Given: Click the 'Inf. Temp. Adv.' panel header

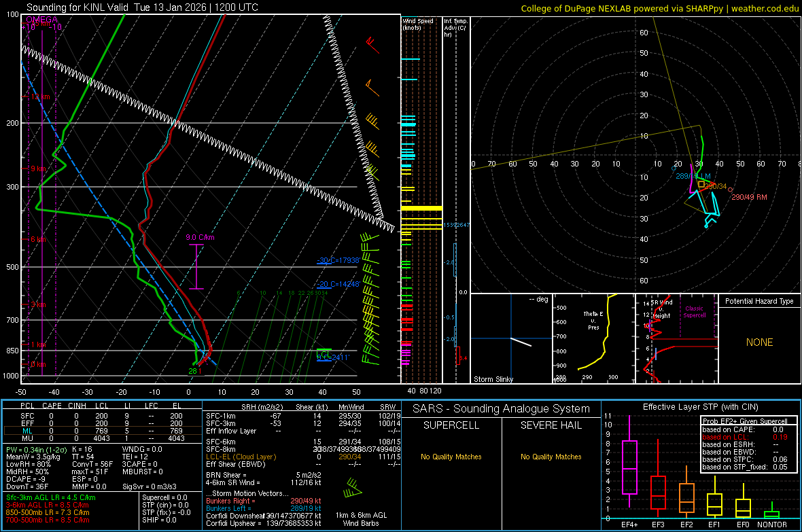Looking at the screenshot, I should tap(455, 28).
